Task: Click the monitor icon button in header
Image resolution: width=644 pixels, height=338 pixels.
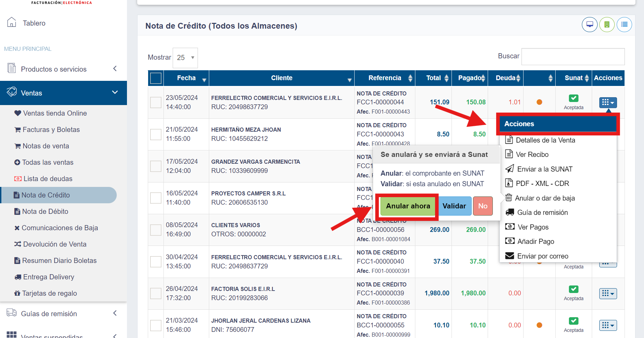Action: [589, 25]
